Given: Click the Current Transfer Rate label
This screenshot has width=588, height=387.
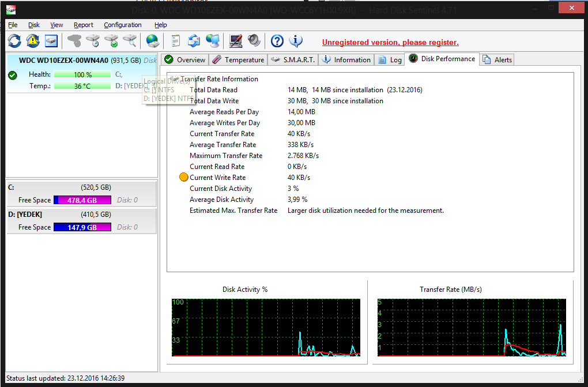Looking at the screenshot, I should [222, 134].
